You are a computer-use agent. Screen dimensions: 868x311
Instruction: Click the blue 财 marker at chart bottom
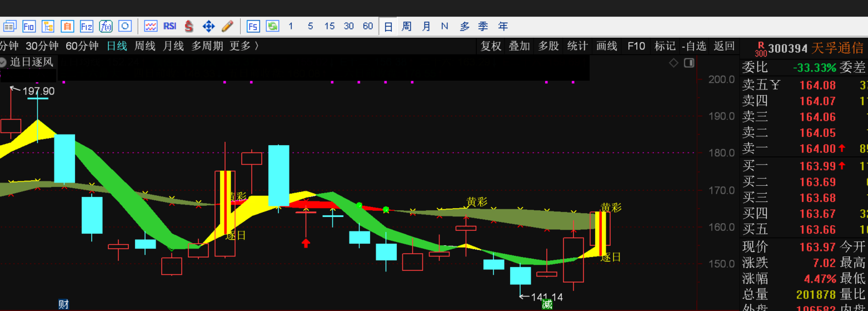coord(64,304)
